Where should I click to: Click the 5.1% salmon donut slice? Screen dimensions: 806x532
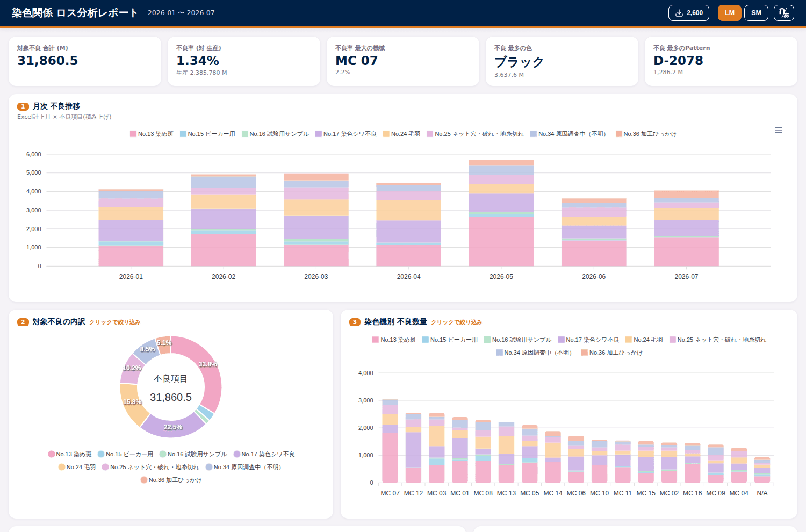[x=164, y=344]
